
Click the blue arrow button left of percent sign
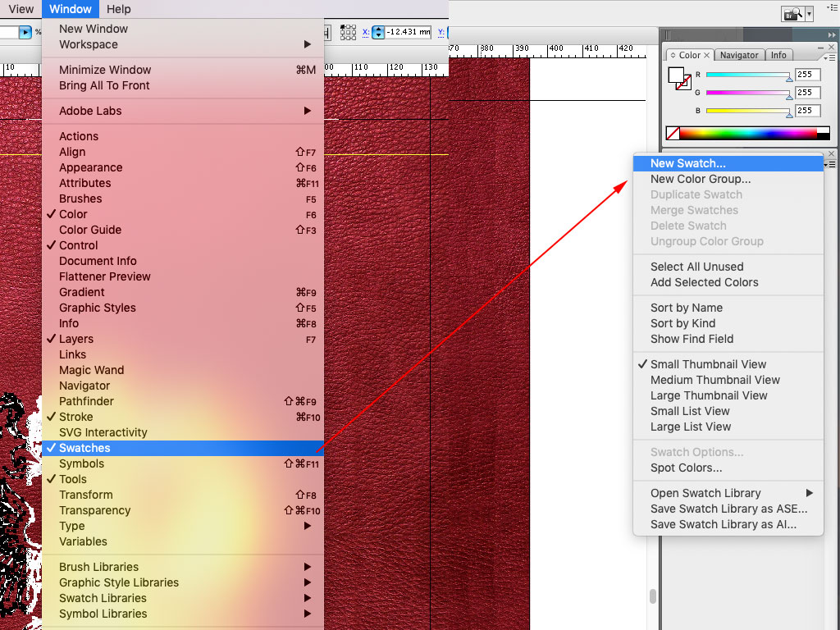pos(25,32)
